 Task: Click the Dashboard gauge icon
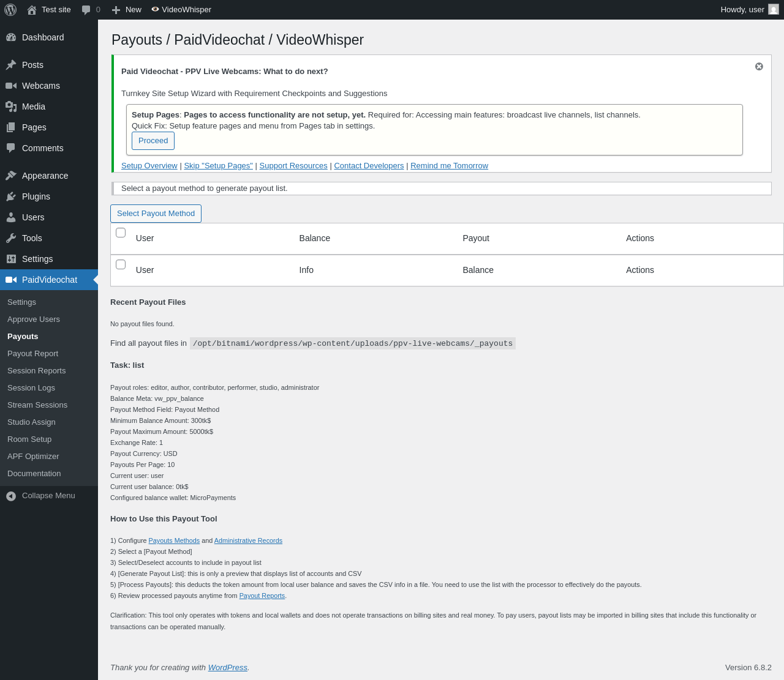(11, 37)
